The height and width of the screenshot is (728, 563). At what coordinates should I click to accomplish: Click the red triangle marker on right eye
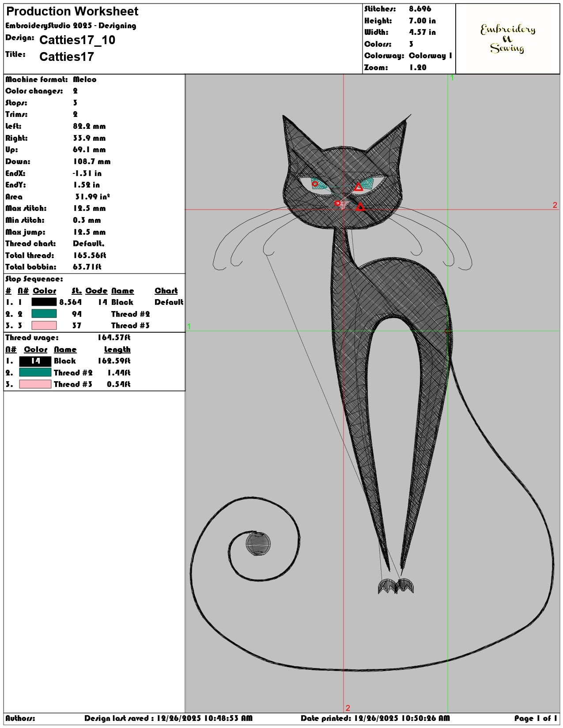(359, 188)
